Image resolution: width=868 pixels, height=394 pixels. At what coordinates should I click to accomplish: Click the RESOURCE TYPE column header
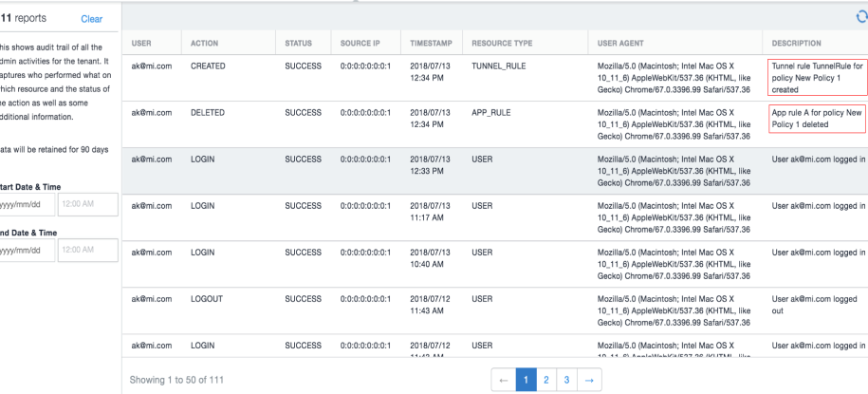click(x=502, y=44)
